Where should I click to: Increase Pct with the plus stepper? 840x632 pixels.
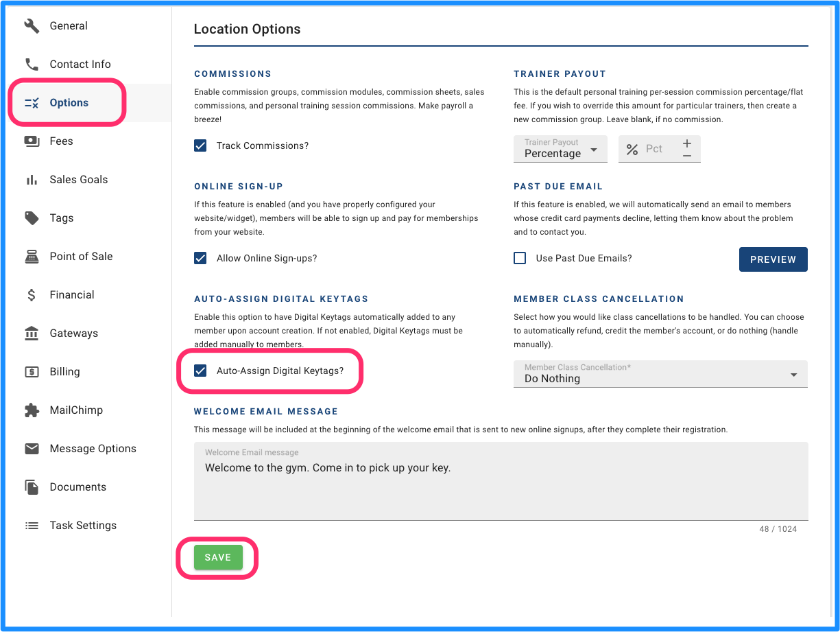point(687,143)
